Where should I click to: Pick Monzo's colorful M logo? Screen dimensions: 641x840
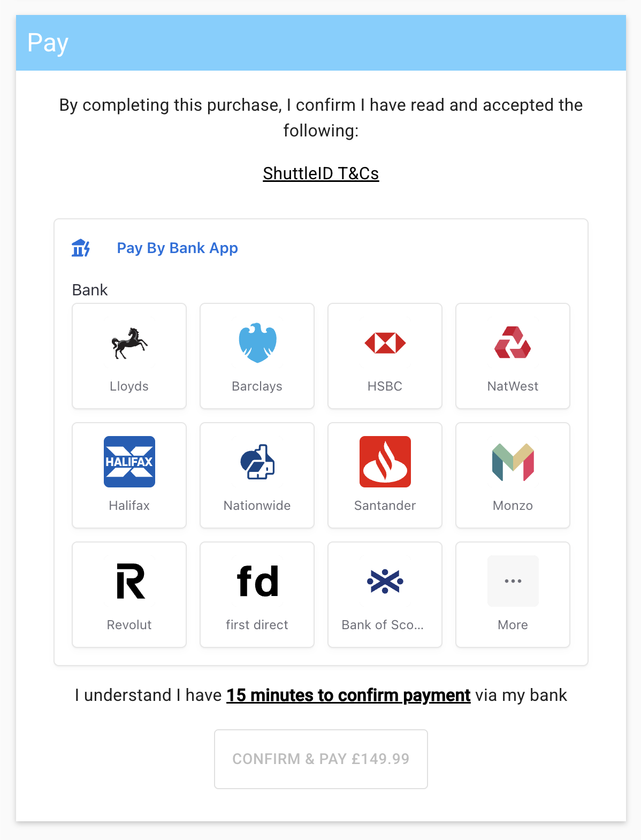512,462
